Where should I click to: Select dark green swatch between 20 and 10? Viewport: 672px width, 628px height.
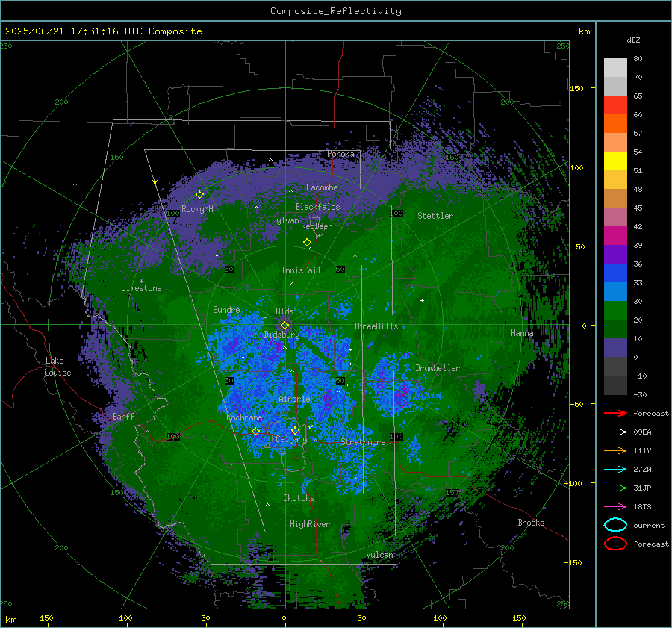coord(615,329)
